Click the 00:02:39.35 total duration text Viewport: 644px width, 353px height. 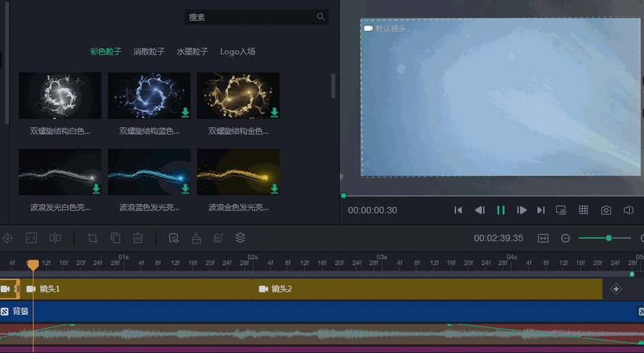tap(498, 239)
